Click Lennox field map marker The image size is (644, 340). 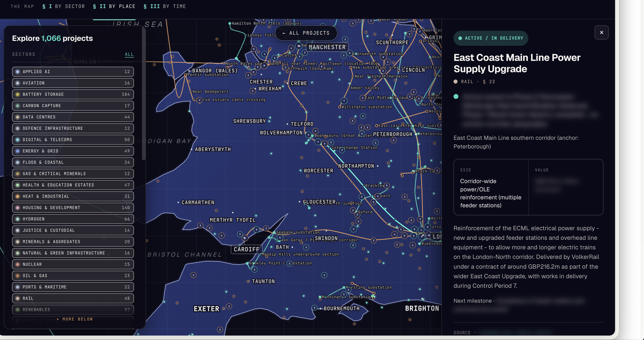pos(246,35)
